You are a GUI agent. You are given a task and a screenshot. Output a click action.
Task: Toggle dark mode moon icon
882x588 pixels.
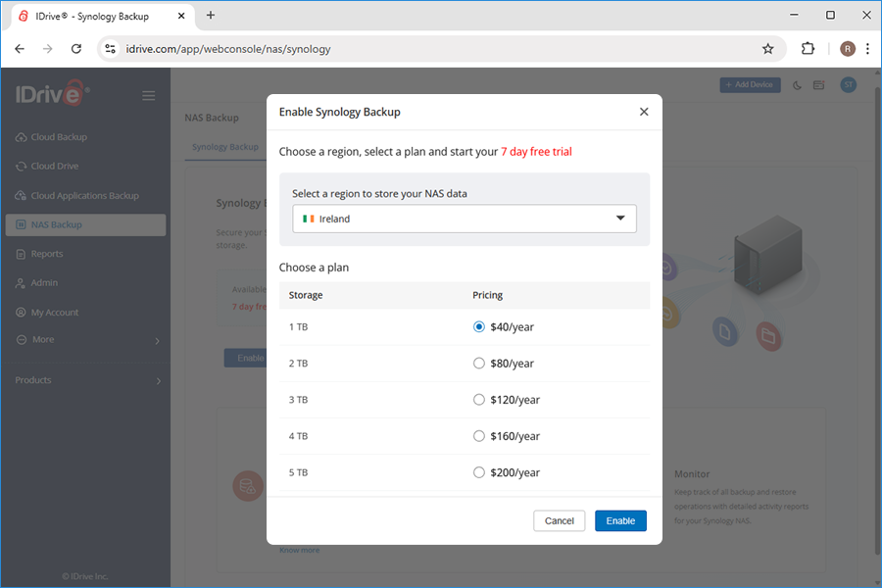click(797, 85)
